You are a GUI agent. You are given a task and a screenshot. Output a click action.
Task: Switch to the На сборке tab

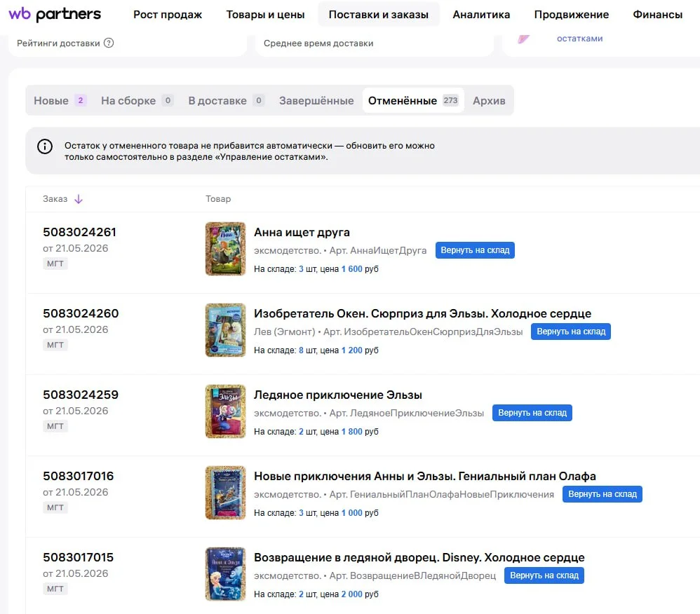(x=137, y=100)
